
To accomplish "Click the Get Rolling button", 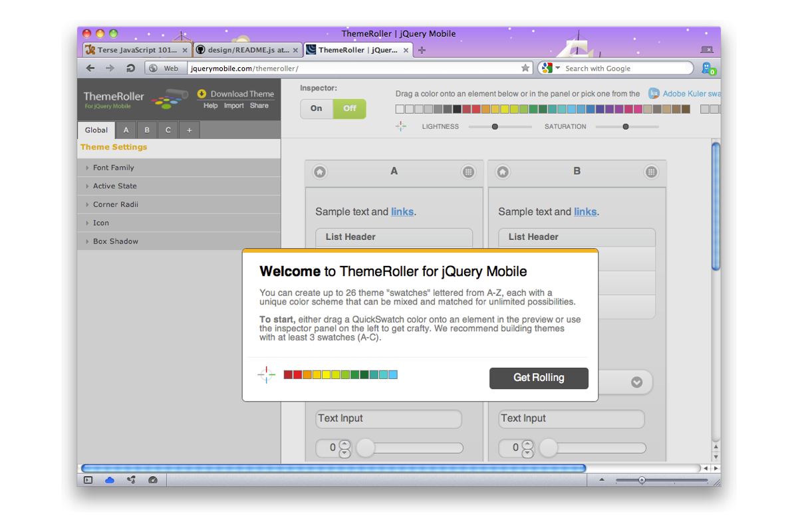I will tap(539, 378).
